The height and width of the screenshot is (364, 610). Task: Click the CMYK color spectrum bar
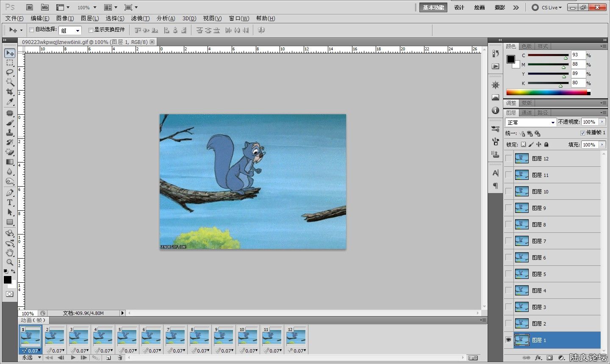tap(546, 92)
